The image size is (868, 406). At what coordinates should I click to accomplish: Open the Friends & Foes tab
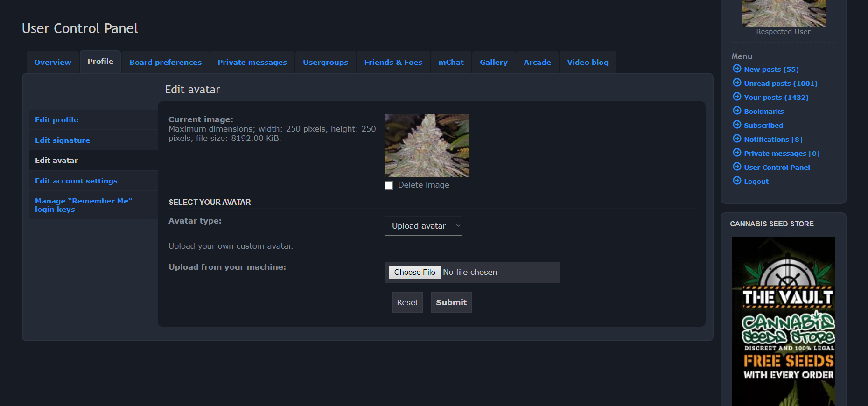click(x=393, y=63)
